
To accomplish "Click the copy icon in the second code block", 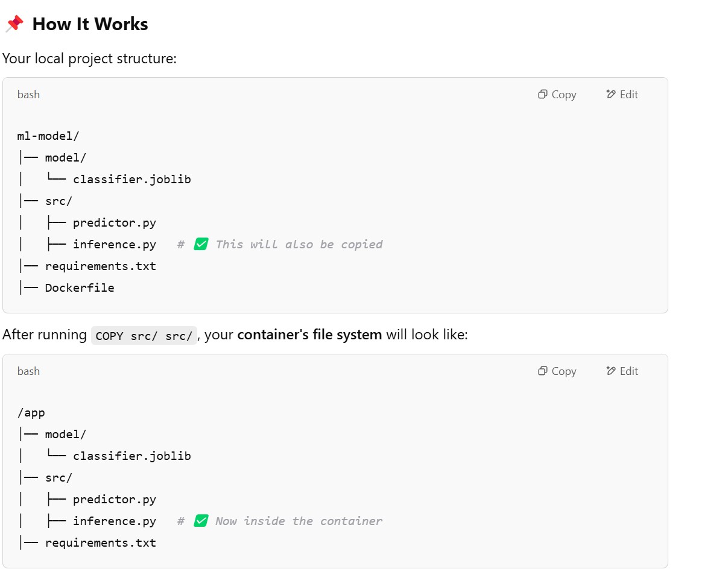I will (542, 371).
